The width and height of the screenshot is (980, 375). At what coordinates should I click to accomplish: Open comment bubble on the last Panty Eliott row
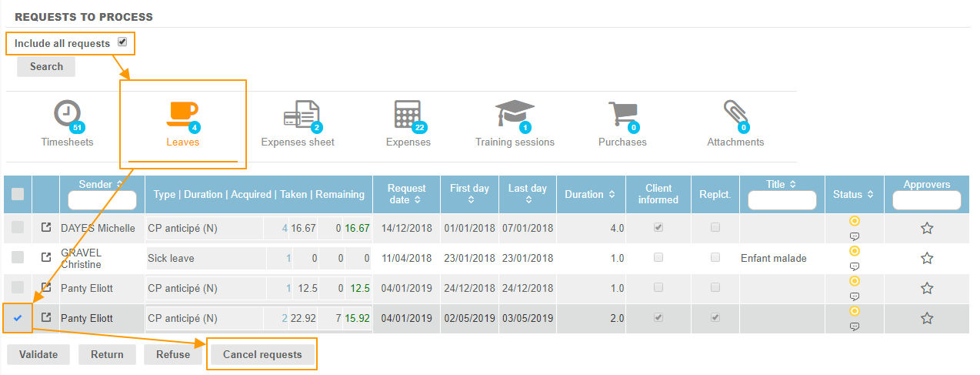click(x=854, y=326)
